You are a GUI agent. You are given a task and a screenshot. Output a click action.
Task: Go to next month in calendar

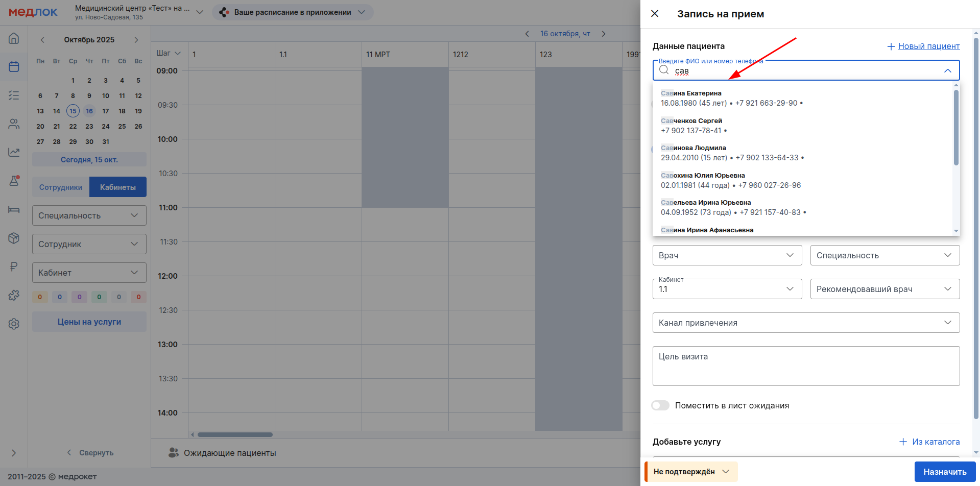click(x=136, y=40)
